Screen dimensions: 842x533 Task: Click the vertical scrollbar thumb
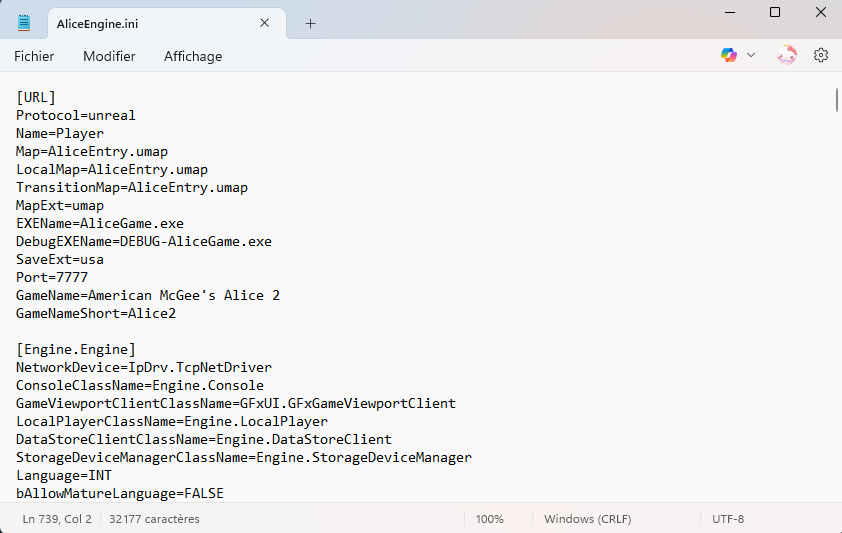(837, 100)
